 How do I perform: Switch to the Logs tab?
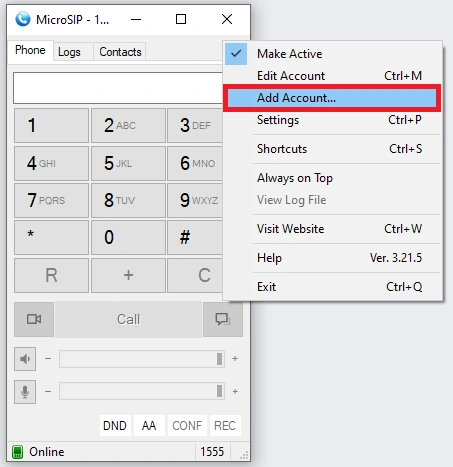click(x=69, y=52)
